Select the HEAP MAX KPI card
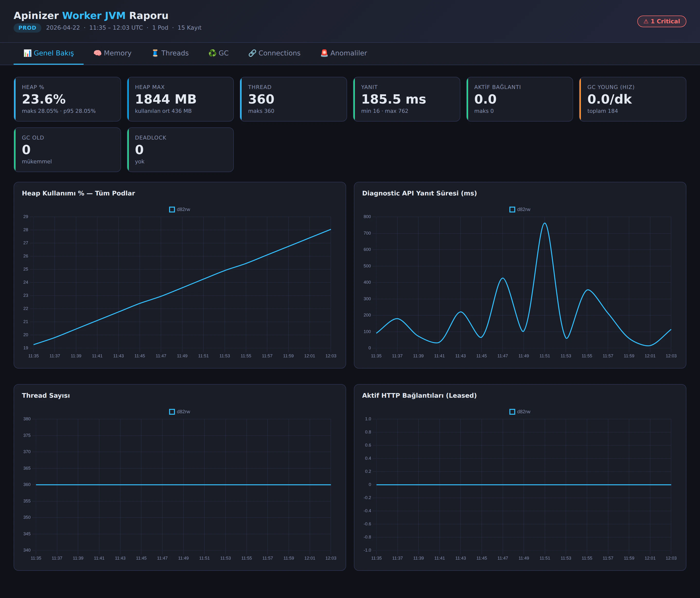Image resolution: width=700 pixels, height=598 pixels. tap(180, 99)
